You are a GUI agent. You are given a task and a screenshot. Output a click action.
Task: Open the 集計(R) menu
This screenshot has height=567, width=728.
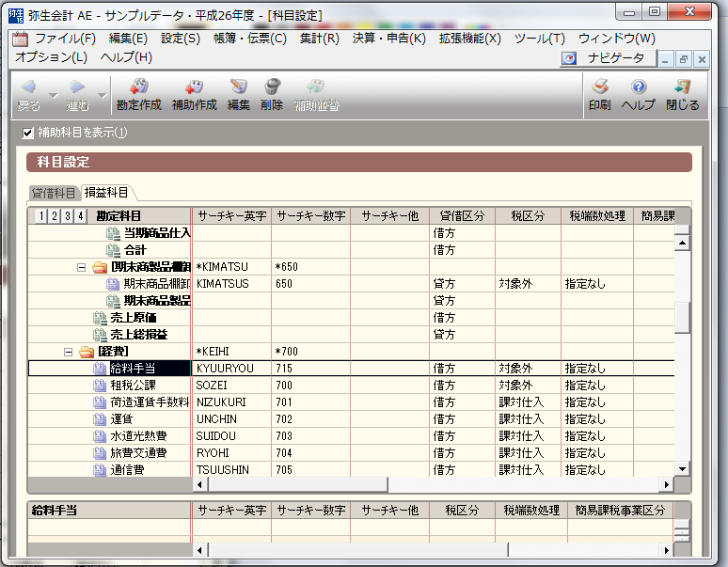(x=319, y=39)
